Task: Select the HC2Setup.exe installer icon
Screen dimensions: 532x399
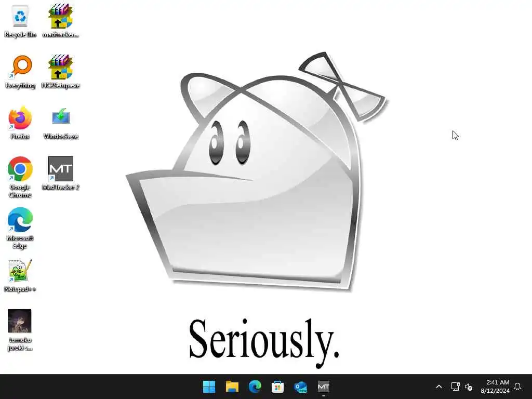Action: pos(60,72)
